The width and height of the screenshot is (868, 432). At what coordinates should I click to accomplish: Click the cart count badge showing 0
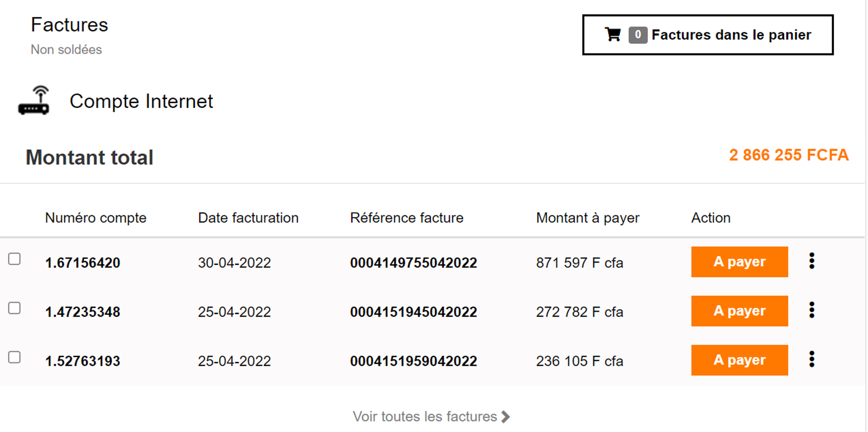click(637, 35)
